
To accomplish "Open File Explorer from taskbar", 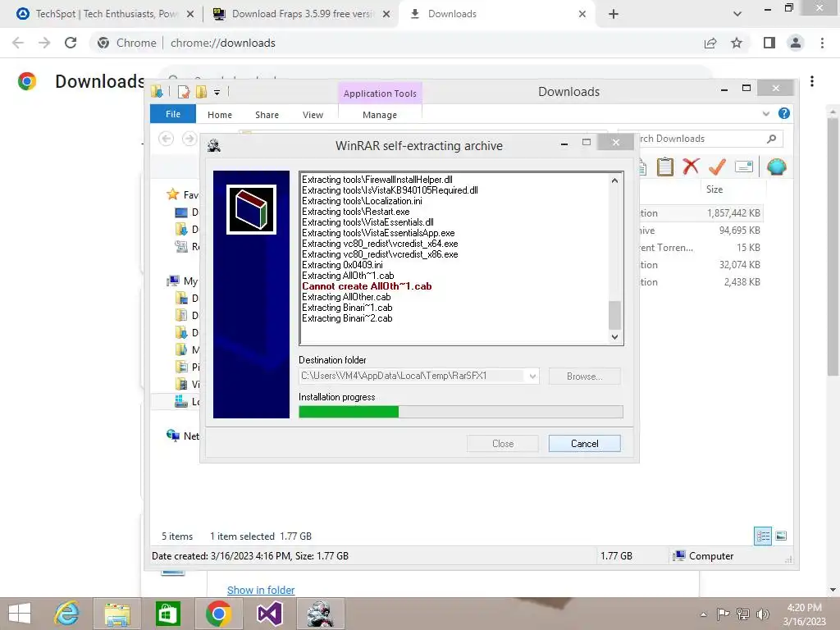I will pyautogui.click(x=117, y=614).
